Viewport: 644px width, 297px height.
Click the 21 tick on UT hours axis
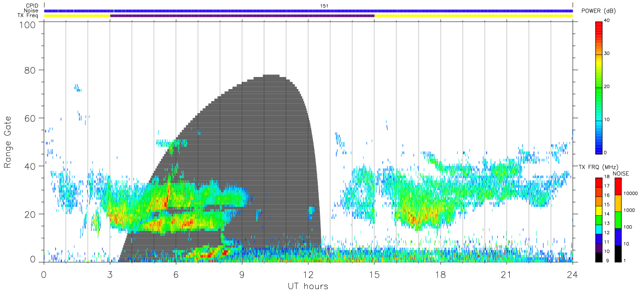click(x=507, y=274)
